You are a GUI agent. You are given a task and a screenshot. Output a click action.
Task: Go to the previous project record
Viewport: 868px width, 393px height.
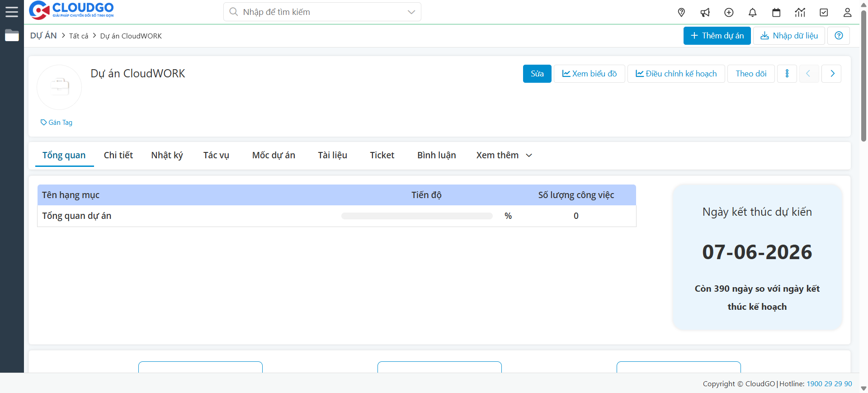pyautogui.click(x=809, y=74)
